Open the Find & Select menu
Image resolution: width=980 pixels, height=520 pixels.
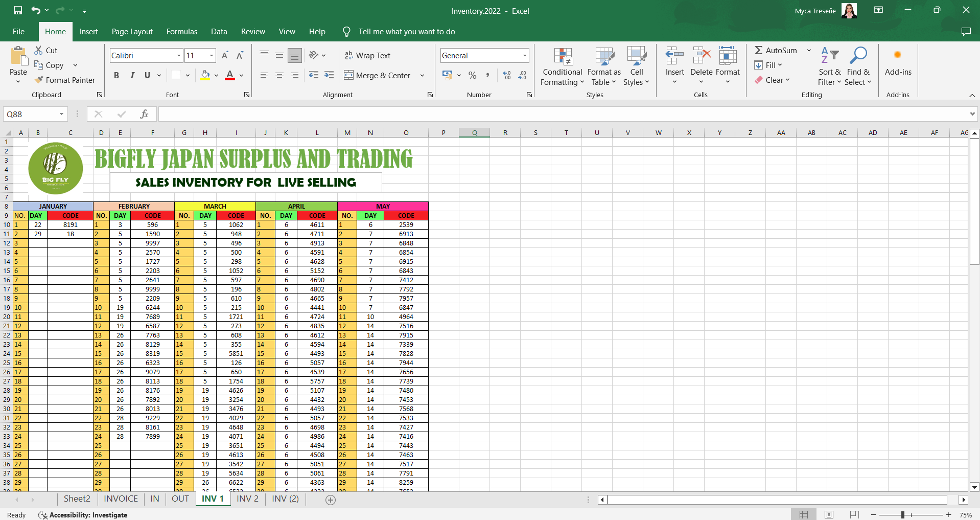point(858,67)
